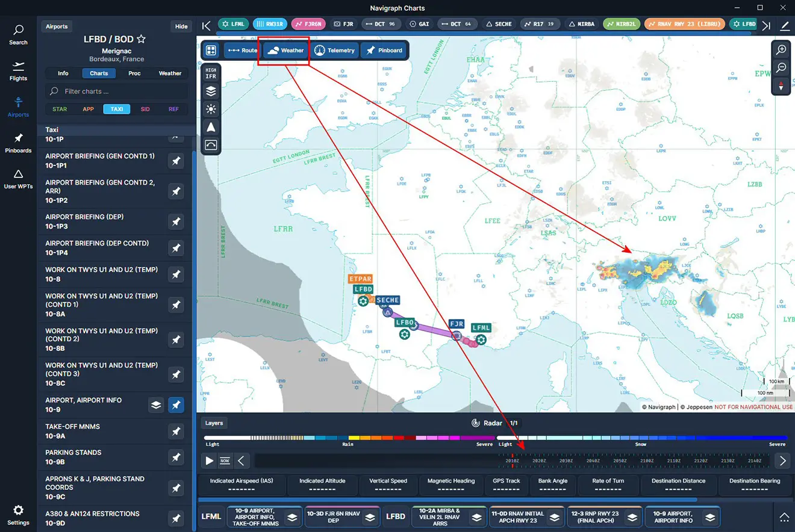Select the Airports sidebar icon
Viewport: 795px width, 532px height.
[18, 107]
